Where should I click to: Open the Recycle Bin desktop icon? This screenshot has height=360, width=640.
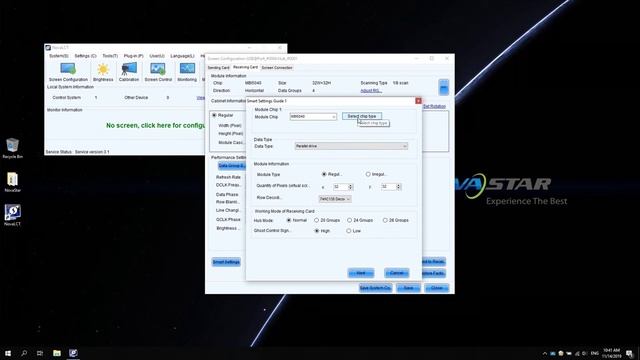pos(12,148)
